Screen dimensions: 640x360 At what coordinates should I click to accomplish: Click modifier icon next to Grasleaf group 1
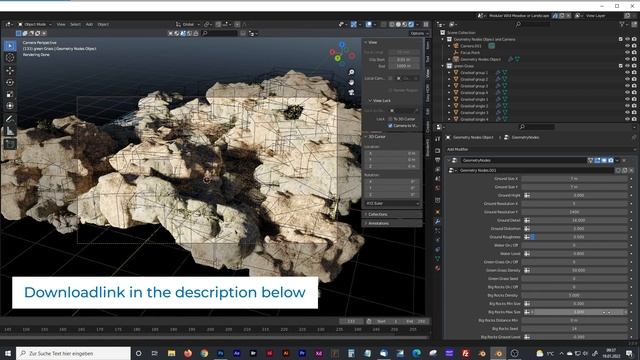pyautogui.click(x=498, y=73)
